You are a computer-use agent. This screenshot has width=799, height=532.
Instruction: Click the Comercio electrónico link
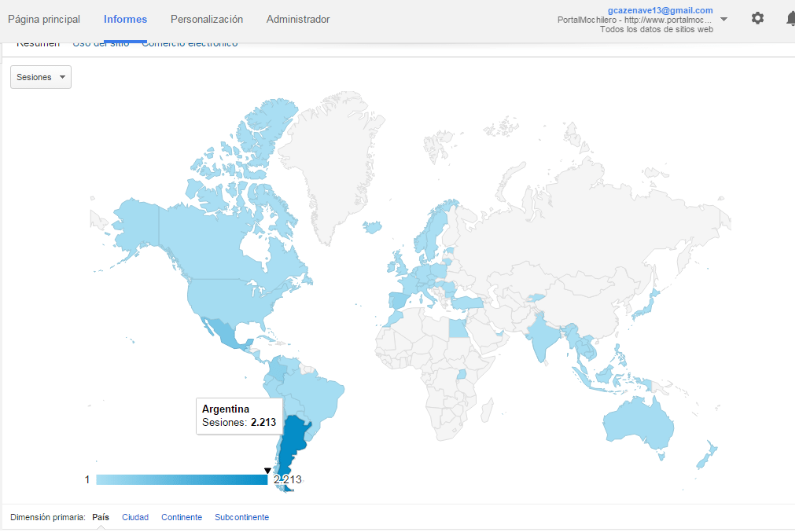pyautogui.click(x=190, y=44)
